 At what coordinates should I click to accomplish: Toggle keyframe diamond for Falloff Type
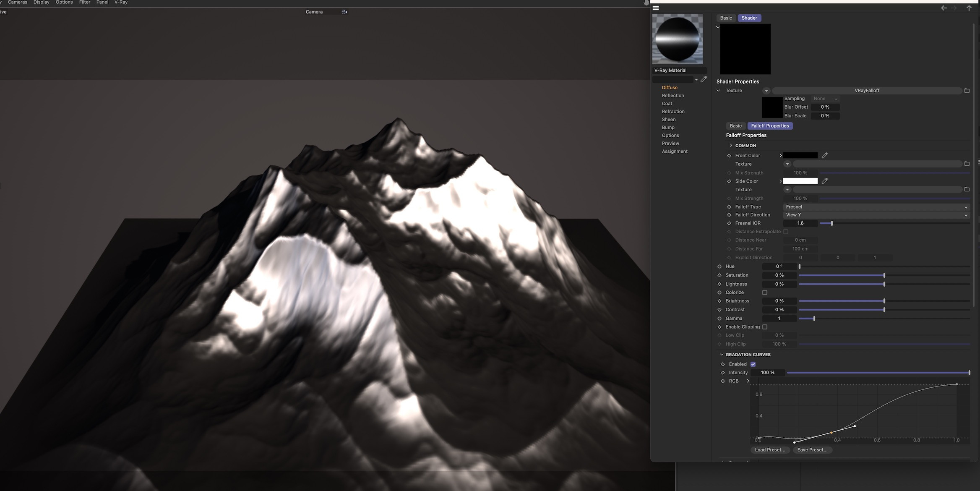click(729, 207)
